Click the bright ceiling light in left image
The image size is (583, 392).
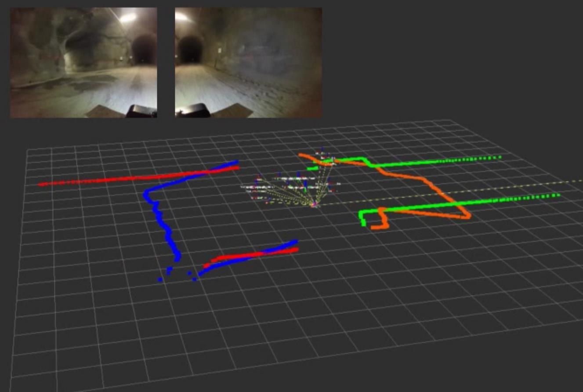[x=128, y=18]
